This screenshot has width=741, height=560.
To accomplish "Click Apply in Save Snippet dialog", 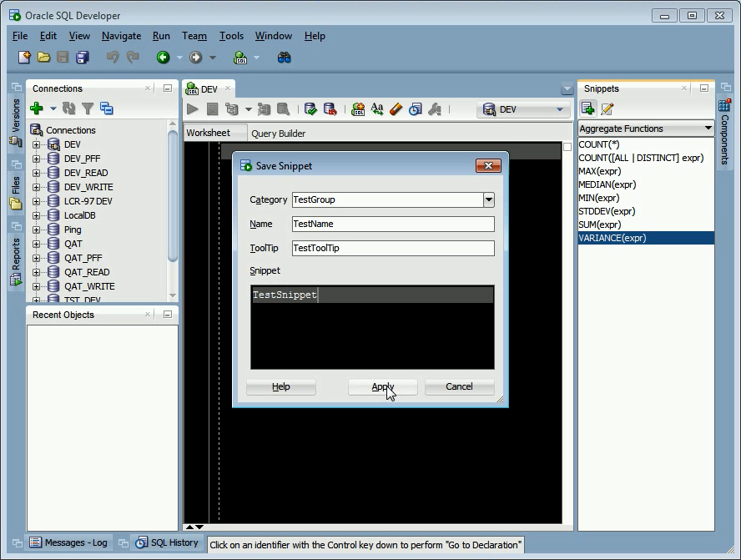I will 383,386.
